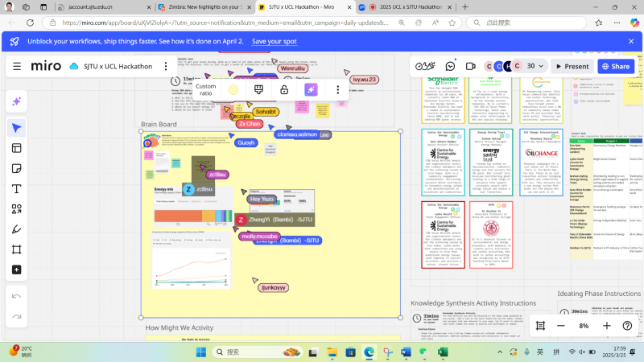Screen dimensions: 644x362
Task: Click the Share button
Action: pos(616,66)
